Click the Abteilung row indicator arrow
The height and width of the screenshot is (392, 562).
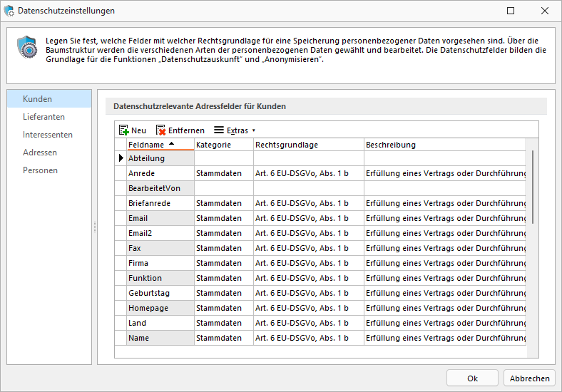[121, 158]
